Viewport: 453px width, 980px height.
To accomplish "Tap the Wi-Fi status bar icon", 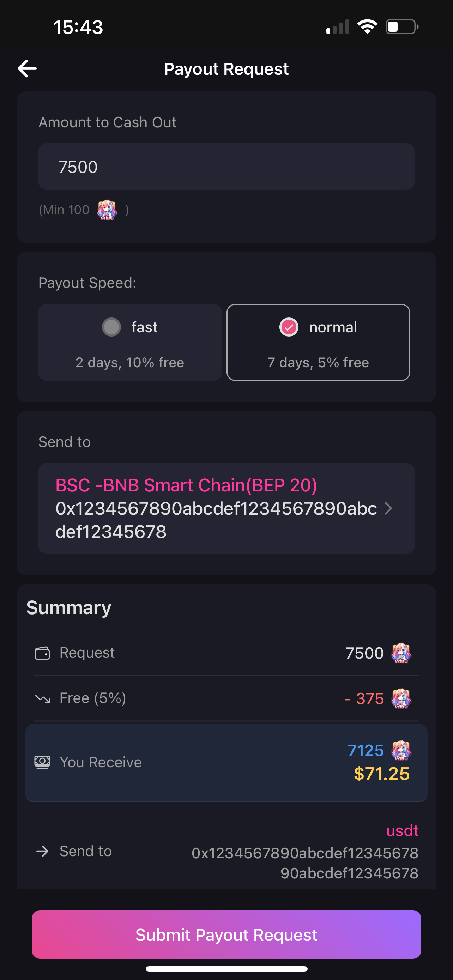I will [x=367, y=26].
